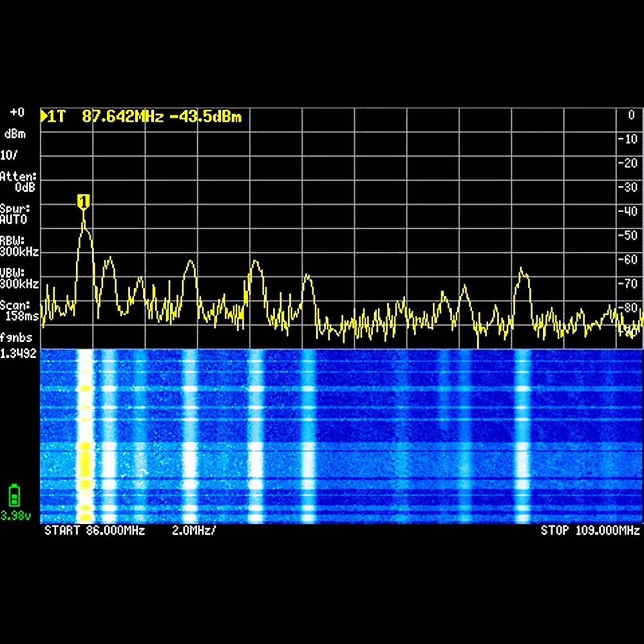Open the Spur: AUTO setting

coord(15,214)
